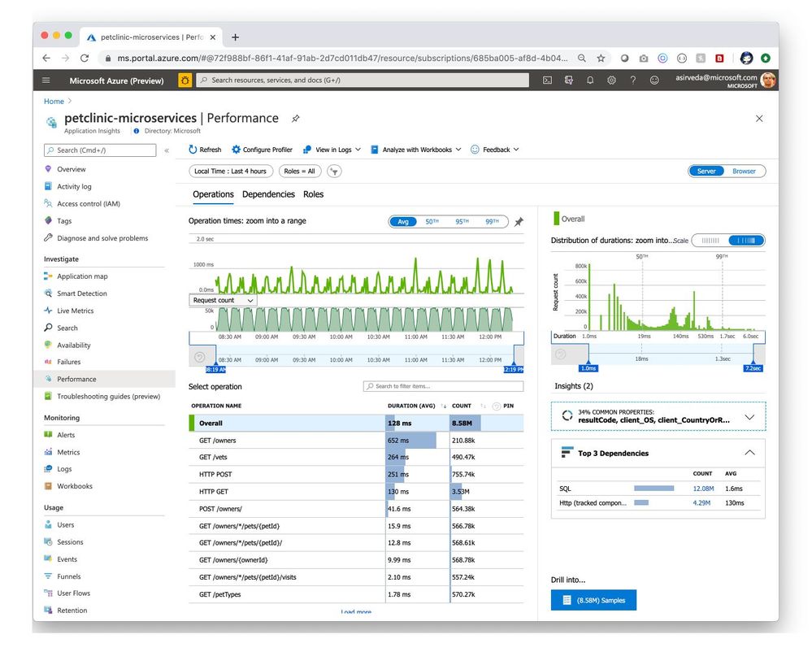Select the petclinic-microservices browser tab

[x=151, y=37]
